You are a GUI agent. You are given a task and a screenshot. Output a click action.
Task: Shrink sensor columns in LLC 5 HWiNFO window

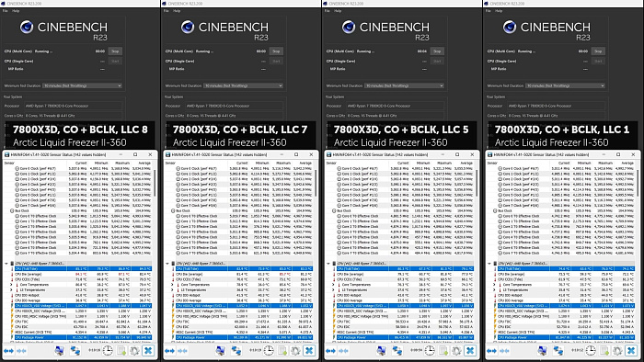(x=343, y=351)
